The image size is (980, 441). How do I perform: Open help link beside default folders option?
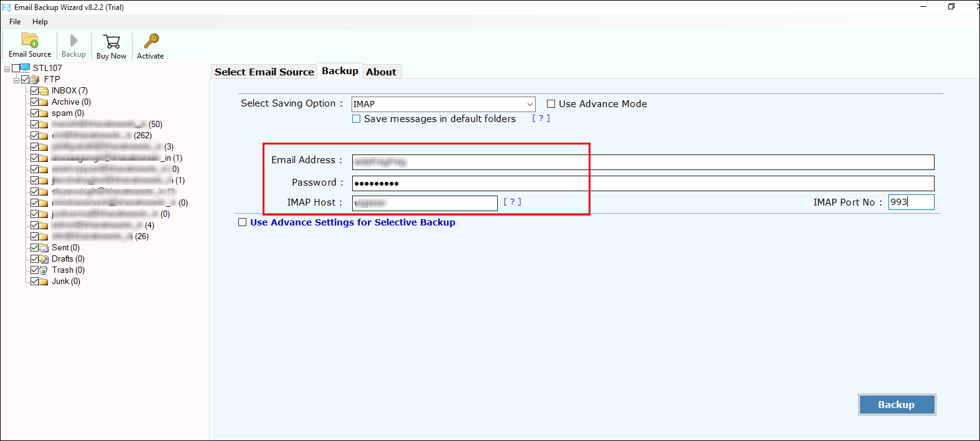pyautogui.click(x=541, y=118)
